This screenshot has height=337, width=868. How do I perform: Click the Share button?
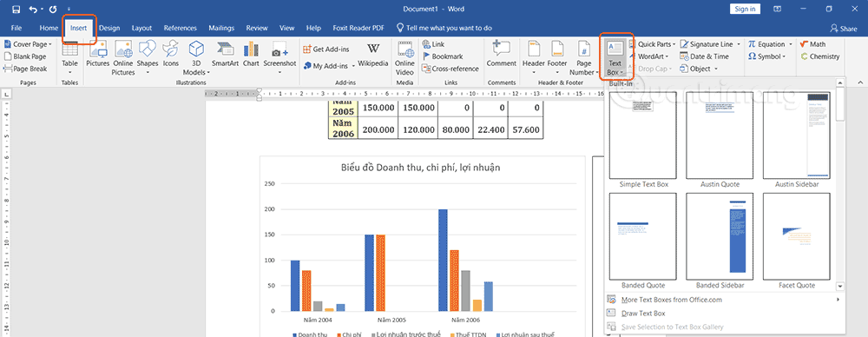pos(843,29)
